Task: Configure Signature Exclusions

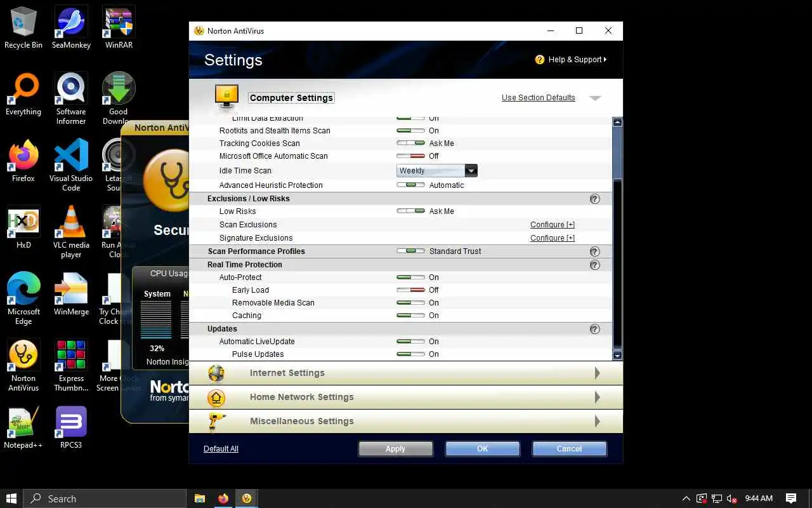Action: pos(553,238)
